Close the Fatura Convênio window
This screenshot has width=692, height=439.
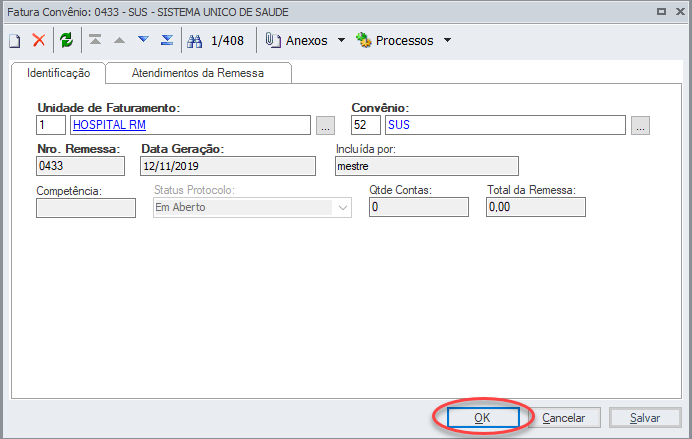pyautogui.click(x=680, y=11)
